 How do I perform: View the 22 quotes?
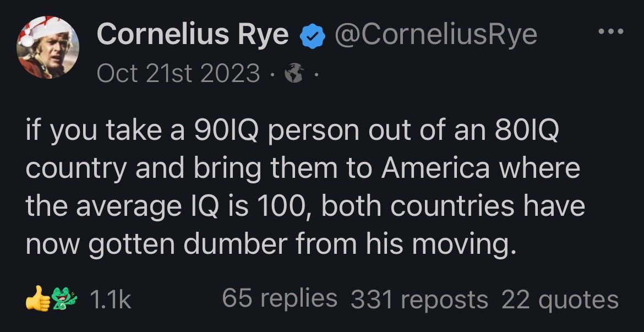tap(560, 300)
